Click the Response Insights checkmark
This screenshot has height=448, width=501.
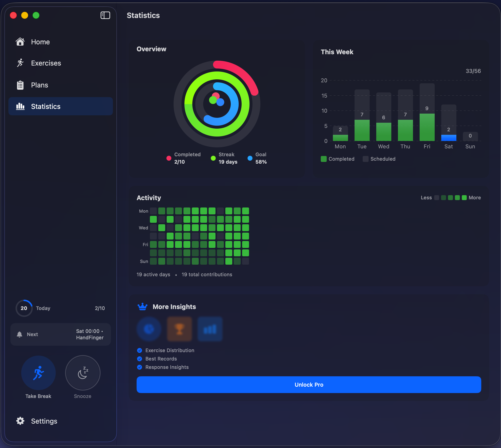point(140,367)
